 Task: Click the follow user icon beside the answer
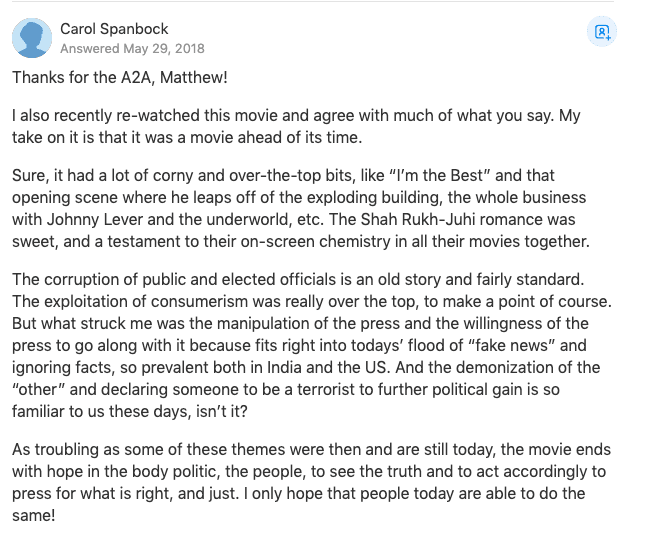[x=602, y=32]
